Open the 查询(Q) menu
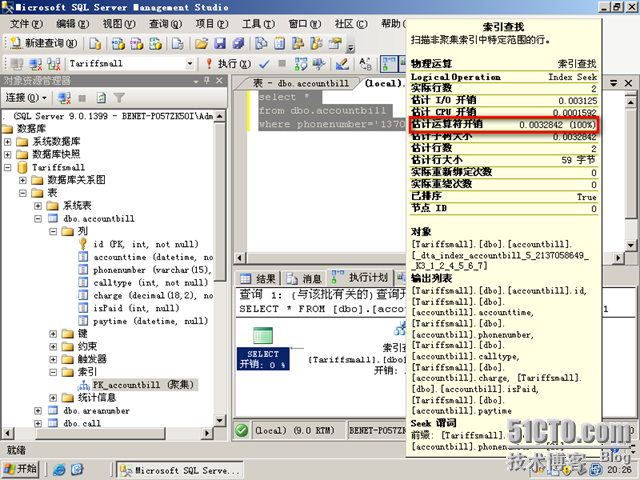 coord(165,24)
